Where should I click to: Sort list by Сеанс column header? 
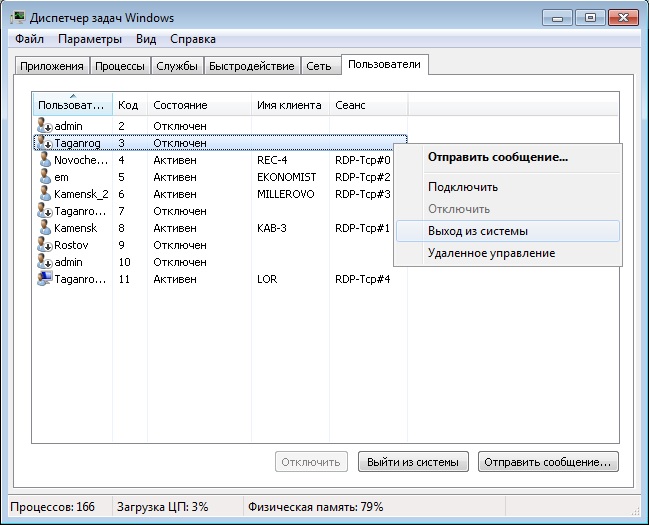351,105
